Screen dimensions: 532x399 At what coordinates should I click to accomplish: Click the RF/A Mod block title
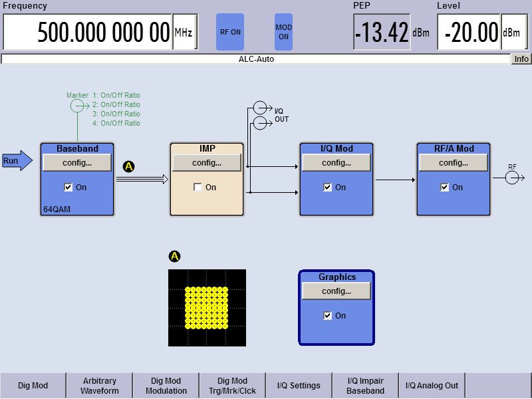point(454,148)
